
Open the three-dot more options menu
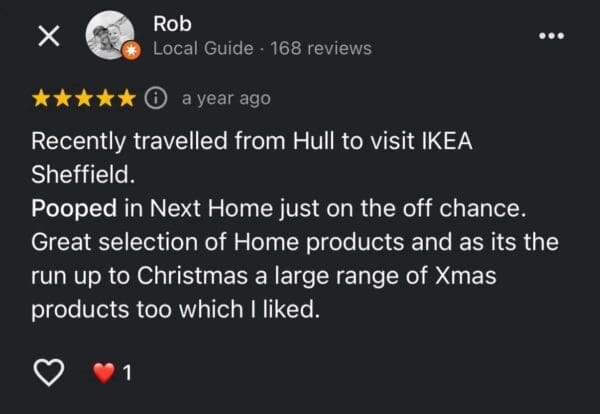(x=551, y=35)
